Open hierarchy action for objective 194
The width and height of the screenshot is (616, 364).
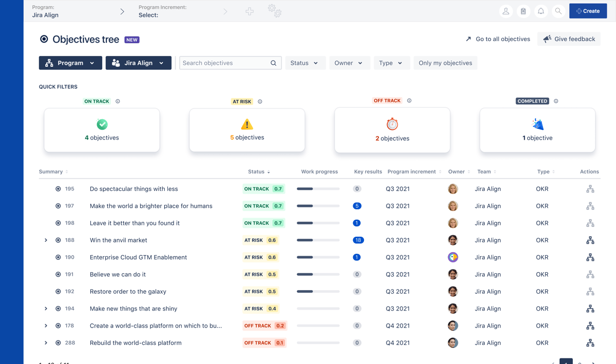(x=590, y=309)
